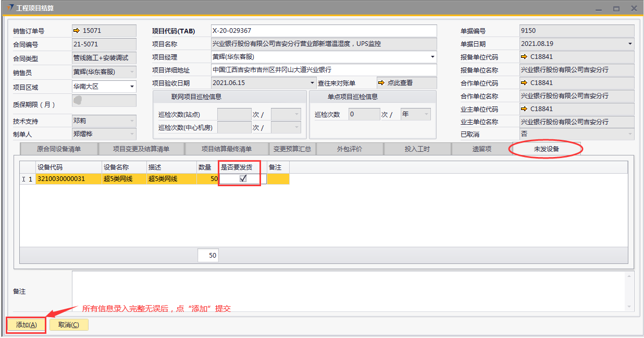644x338 pixels.
Task: Click the application logo in the title bar
Action: 10,8
